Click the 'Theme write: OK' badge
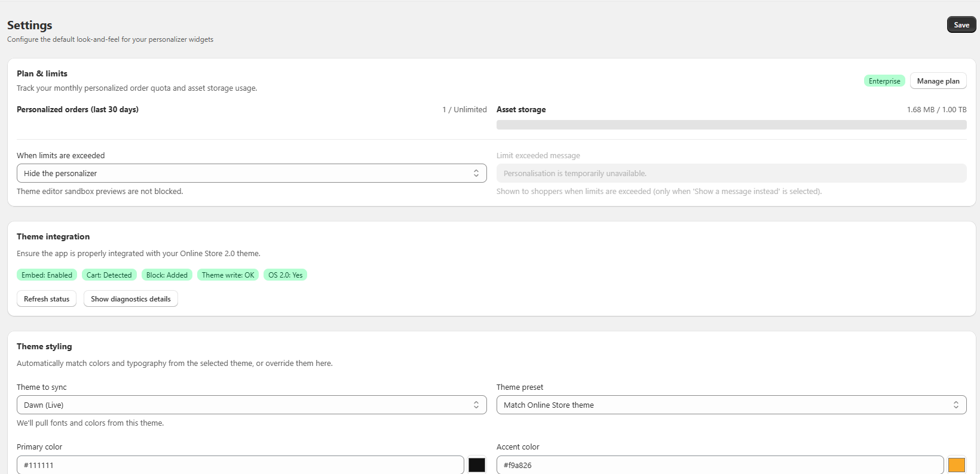980x474 pixels. coord(228,275)
